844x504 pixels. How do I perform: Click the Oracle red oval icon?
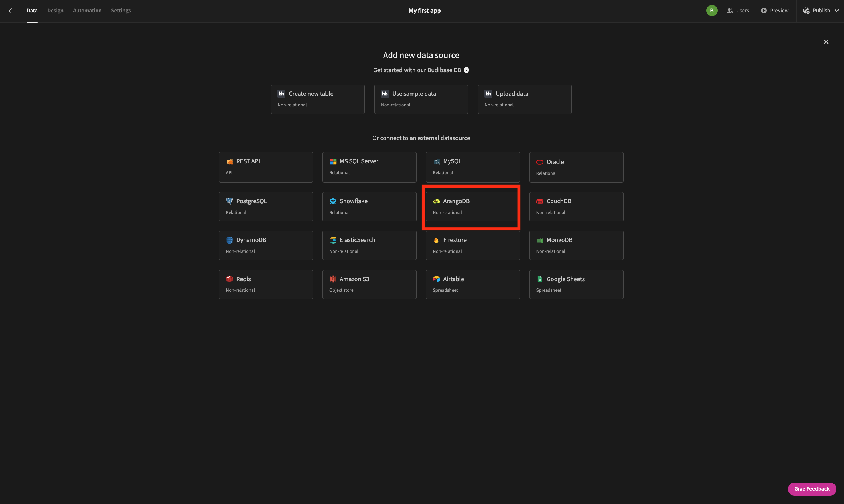pyautogui.click(x=540, y=162)
